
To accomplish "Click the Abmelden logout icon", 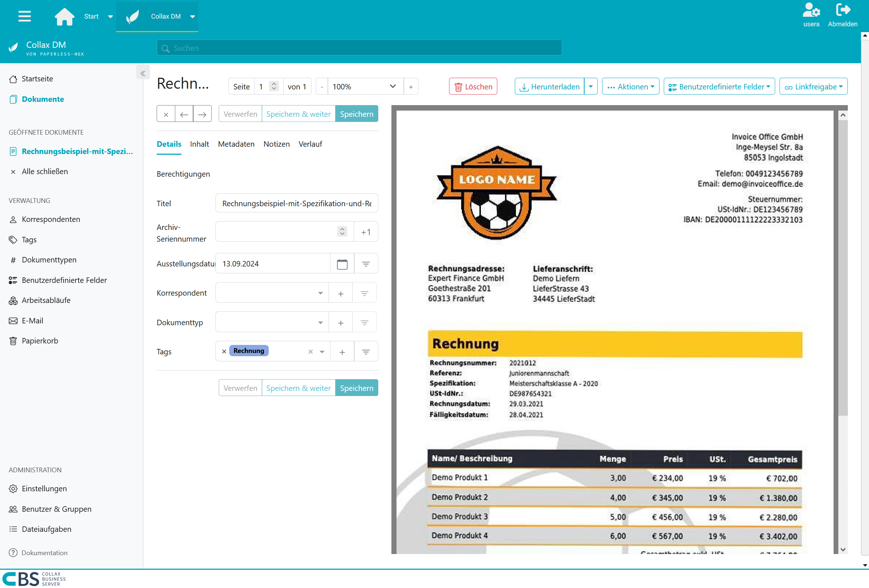I will 842,15.
